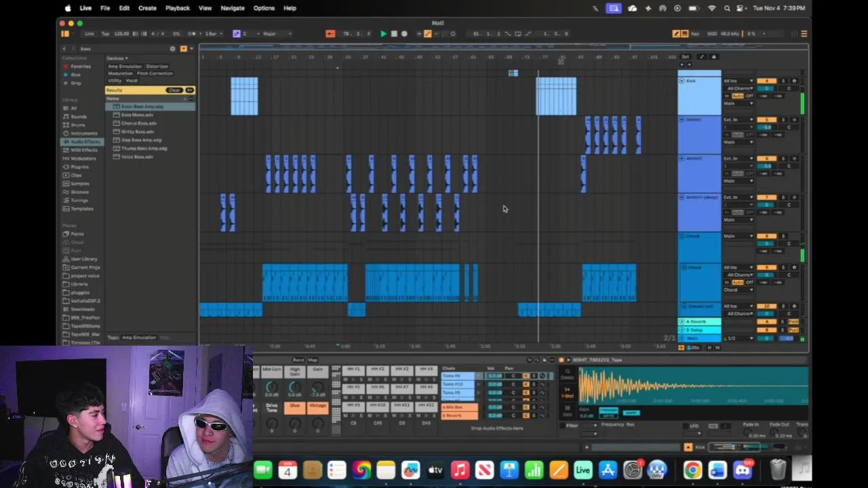This screenshot has height=488, width=868.
Task: Click the Set locator button
Action: coord(686,57)
